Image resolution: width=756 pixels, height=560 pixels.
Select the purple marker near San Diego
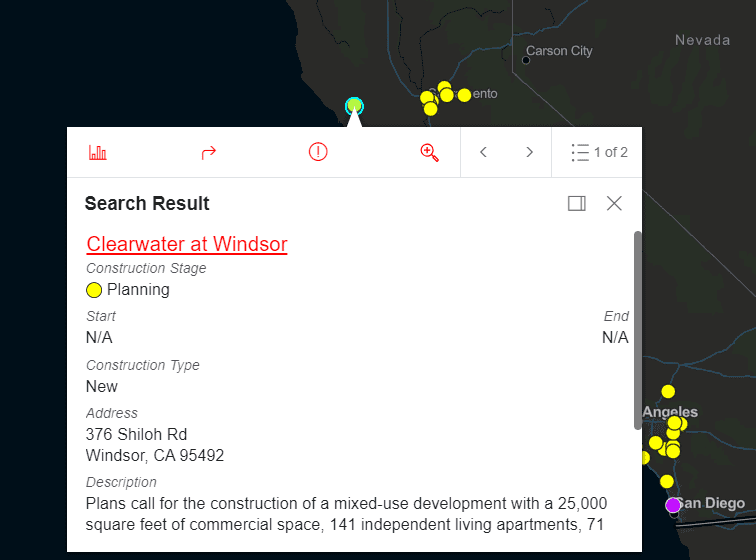pyautogui.click(x=673, y=505)
